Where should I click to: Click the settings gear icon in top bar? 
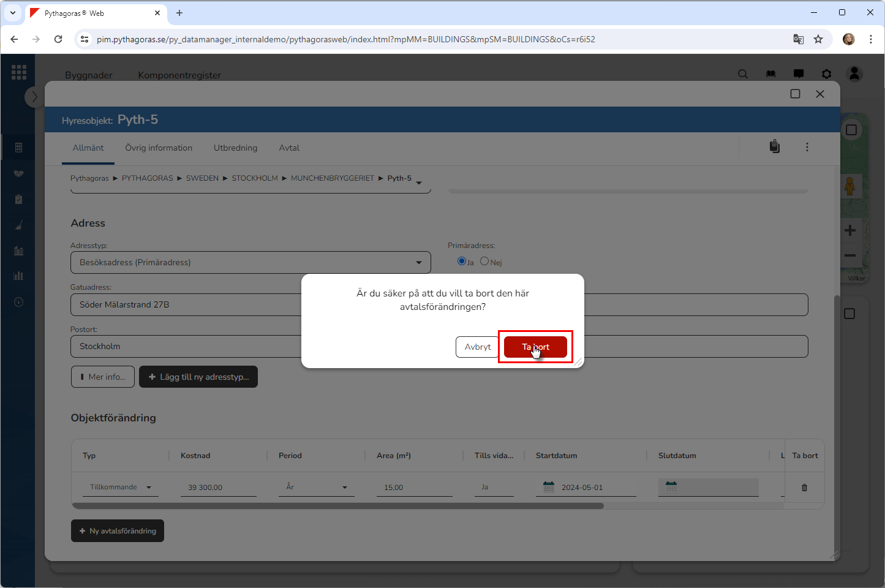coord(827,74)
